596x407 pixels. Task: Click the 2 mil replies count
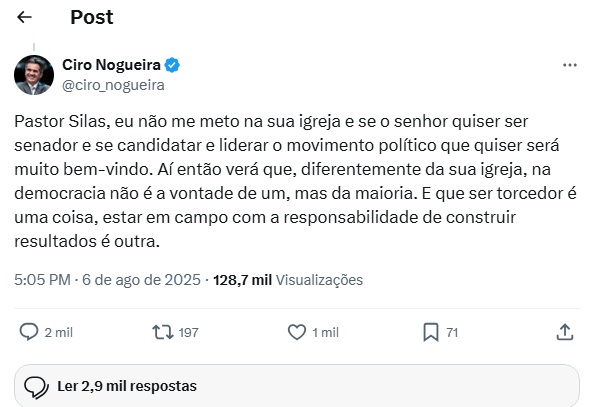[x=59, y=333]
